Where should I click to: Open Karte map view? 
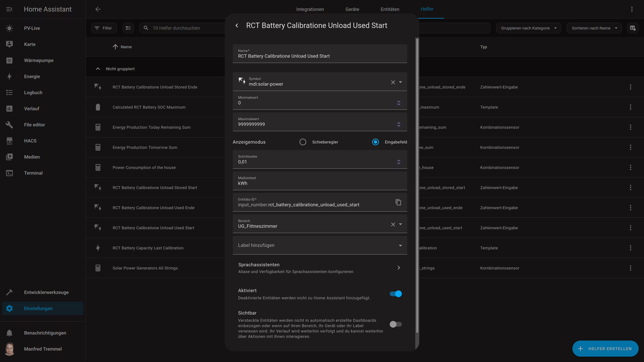(x=42, y=44)
